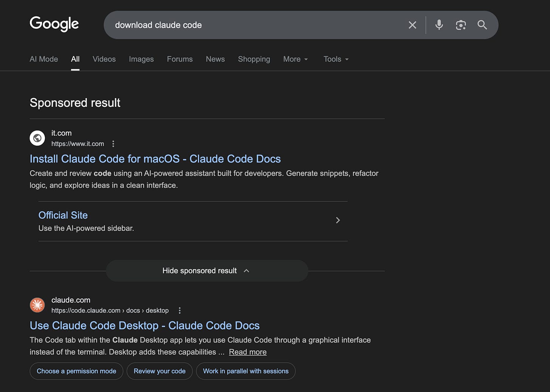Image resolution: width=550 pixels, height=392 pixels.
Task: Start voice search with the microphone icon
Action: click(x=439, y=25)
